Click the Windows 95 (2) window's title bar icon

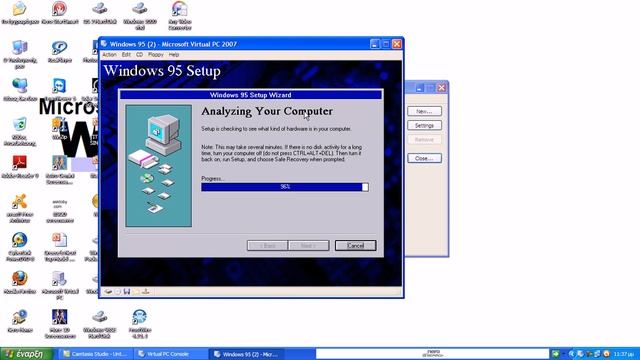[104, 44]
